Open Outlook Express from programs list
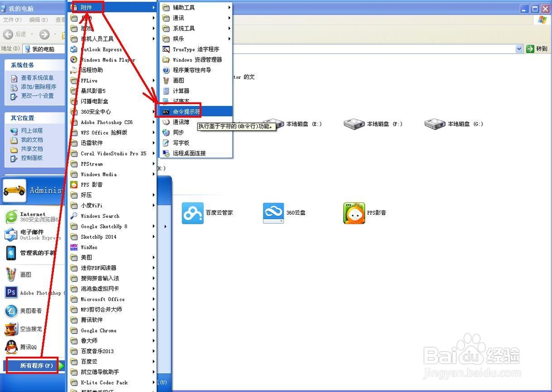The width and height of the screenshot is (552, 392). point(113,49)
